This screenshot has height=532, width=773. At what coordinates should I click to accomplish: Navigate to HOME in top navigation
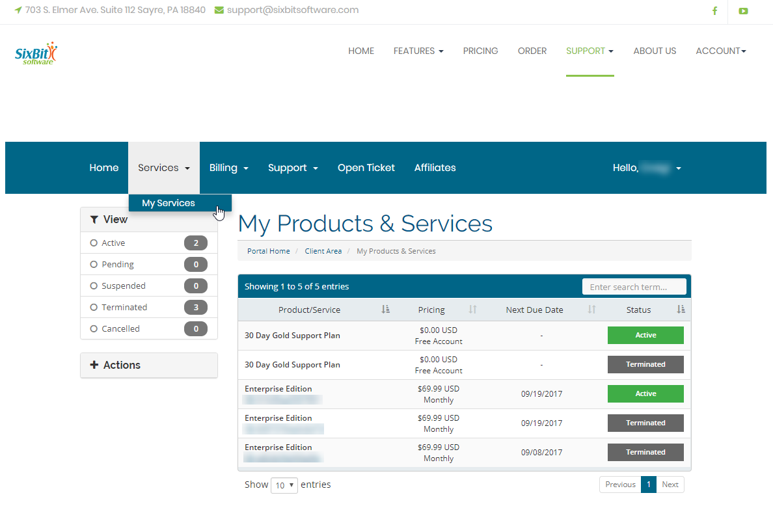[x=361, y=51]
